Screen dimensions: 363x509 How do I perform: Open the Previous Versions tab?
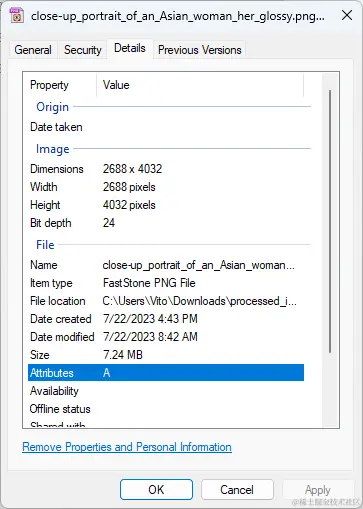200,50
